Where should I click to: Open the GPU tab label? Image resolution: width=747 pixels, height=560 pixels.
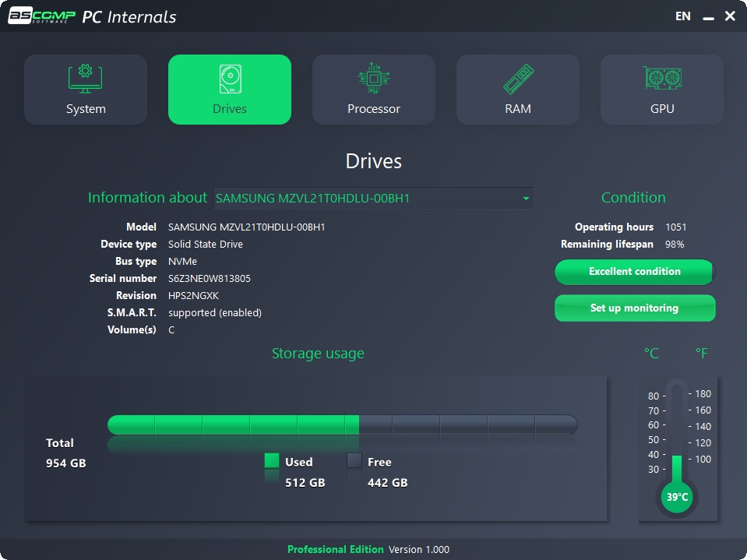tap(662, 109)
